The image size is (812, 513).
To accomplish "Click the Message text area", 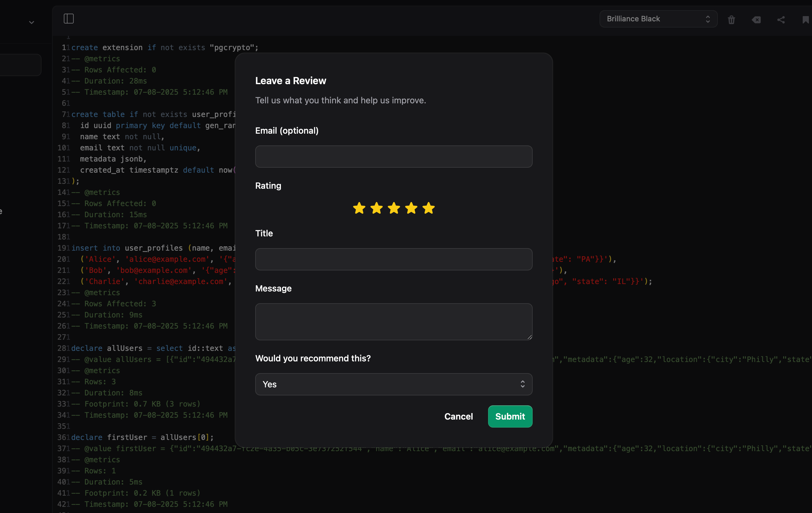I will [394, 322].
